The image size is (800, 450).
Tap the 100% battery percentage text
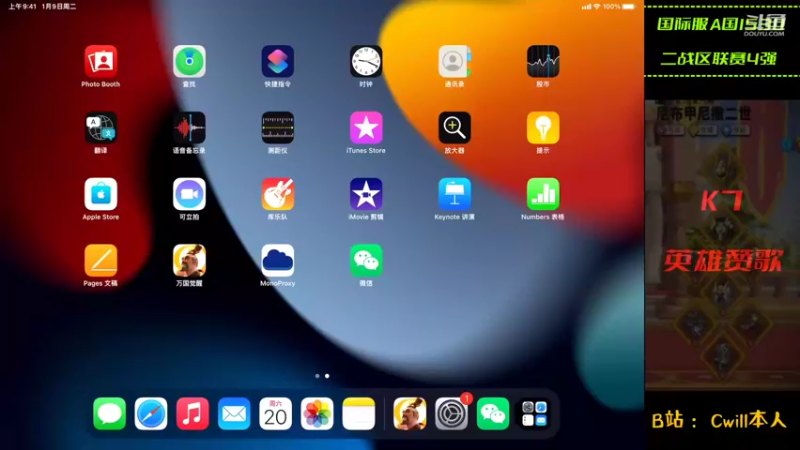point(611,7)
